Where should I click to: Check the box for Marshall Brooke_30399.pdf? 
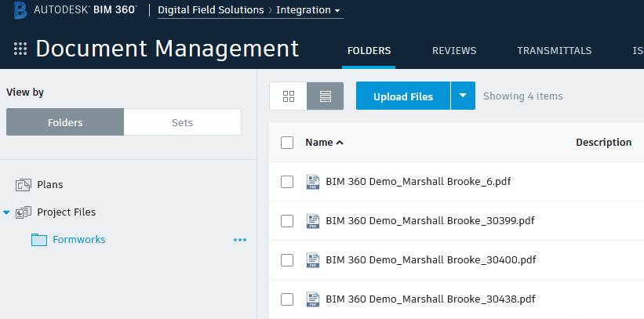coord(287,221)
